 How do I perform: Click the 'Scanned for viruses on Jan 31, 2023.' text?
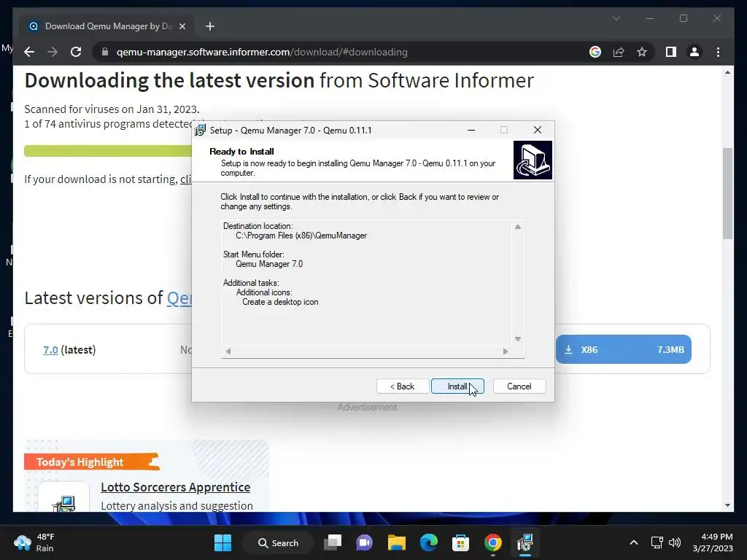tap(112, 109)
